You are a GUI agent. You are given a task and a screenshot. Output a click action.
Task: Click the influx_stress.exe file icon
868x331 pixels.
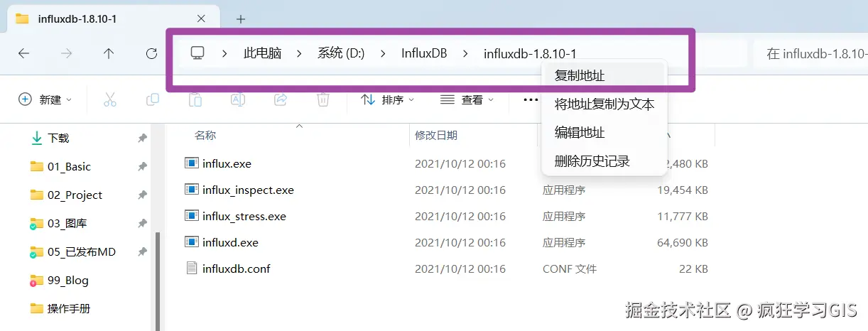[191, 216]
